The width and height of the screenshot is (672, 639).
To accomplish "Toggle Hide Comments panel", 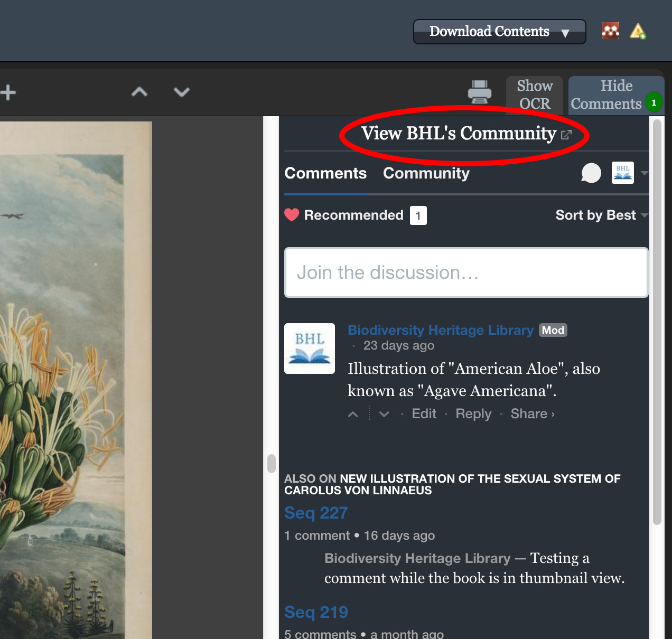I will coord(606,95).
